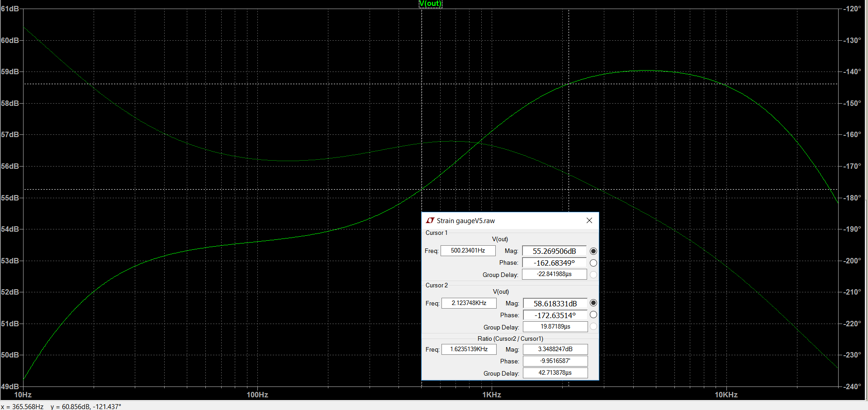This screenshot has width=868, height=410.
Task: Click the Cursor 1 V(out) label in dialog
Action: click(x=500, y=239)
